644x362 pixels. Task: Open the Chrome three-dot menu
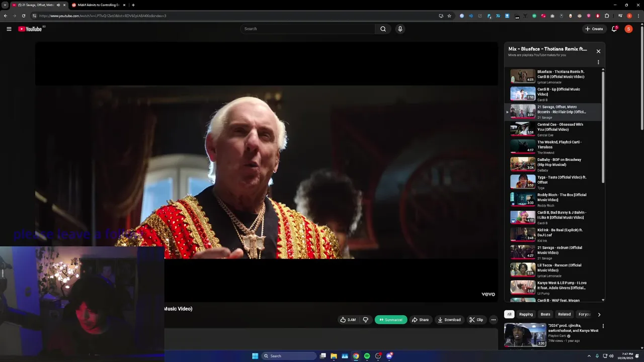coord(638,16)
